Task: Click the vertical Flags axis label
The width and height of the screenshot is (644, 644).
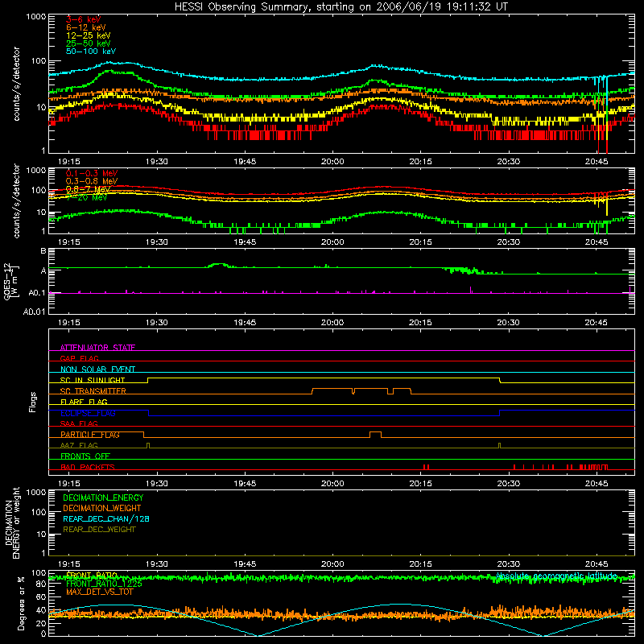Action: (x=32, y=402)
